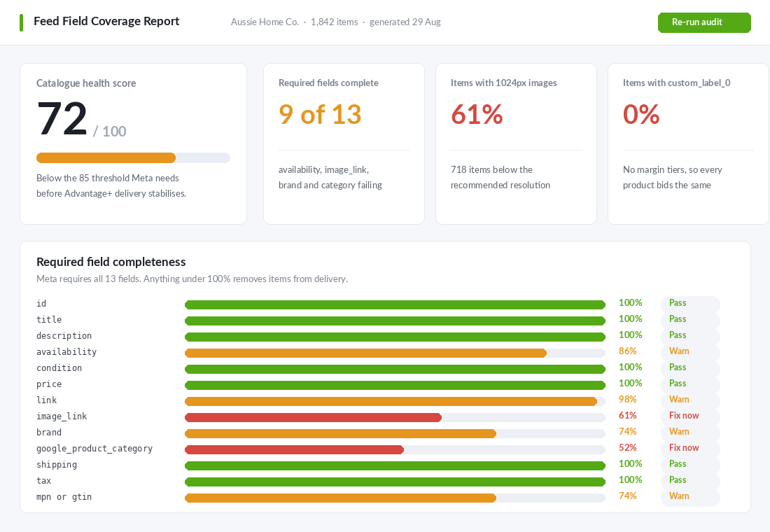Image resolution: width=770 pixels, height=532 pixels.
Task: Select the Feed Field Coverage Report title
Action: click(106, 21)
